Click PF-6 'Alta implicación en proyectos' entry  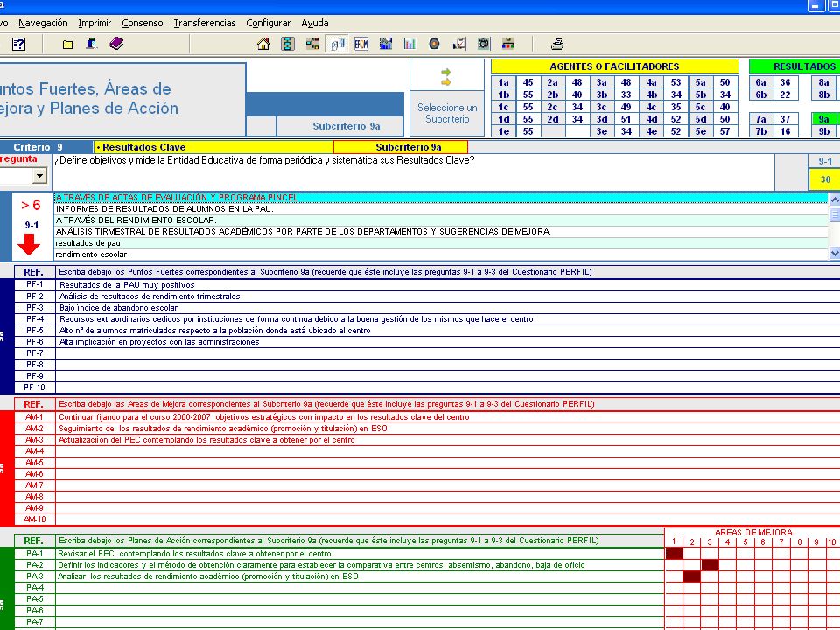pyautogui.click(x=447, y=342)
